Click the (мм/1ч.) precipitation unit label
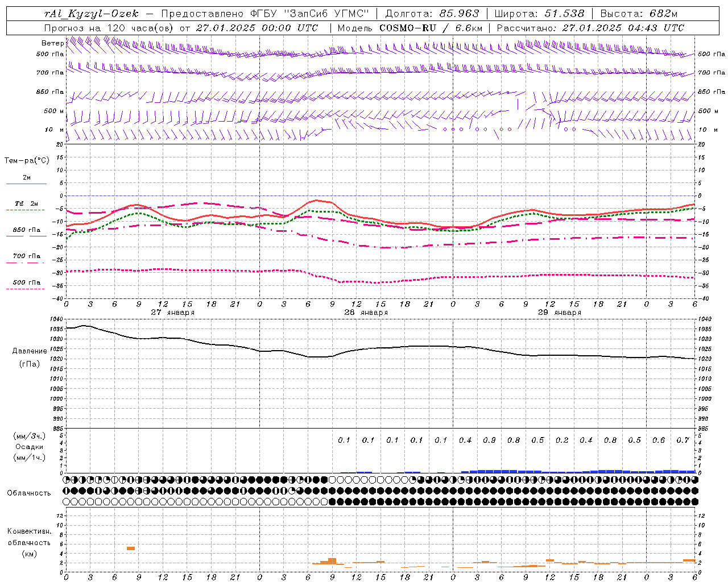 click(30, 458)
